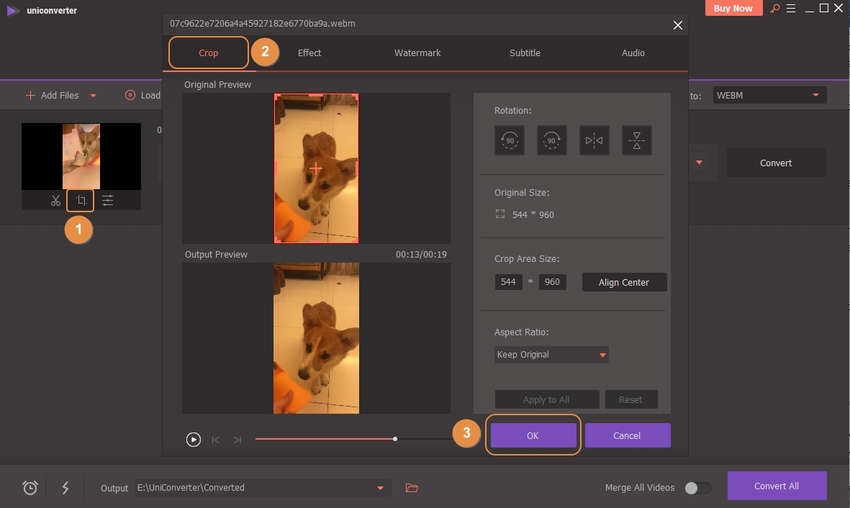Open the output folder icon
This screenshot has height=508, width=850.
tap(411, 488)
